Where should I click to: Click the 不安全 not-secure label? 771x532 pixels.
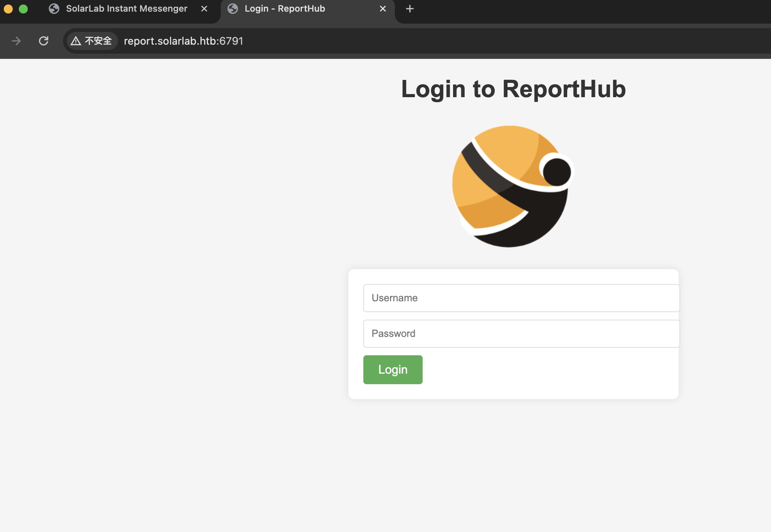[x=98, y=41]
